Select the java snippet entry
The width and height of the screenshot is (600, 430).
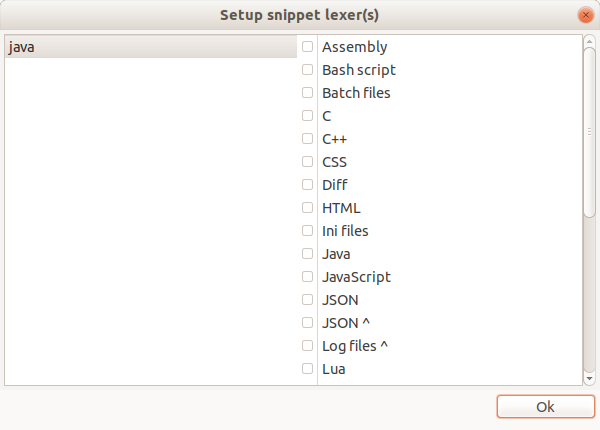coord(150,47)
